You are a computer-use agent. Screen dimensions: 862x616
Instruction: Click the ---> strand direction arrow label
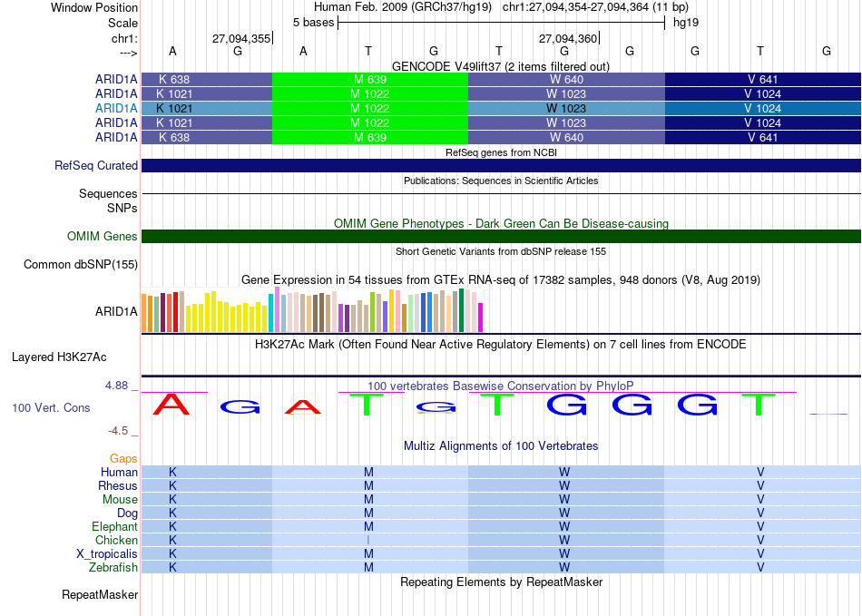[x=128, y=53]
